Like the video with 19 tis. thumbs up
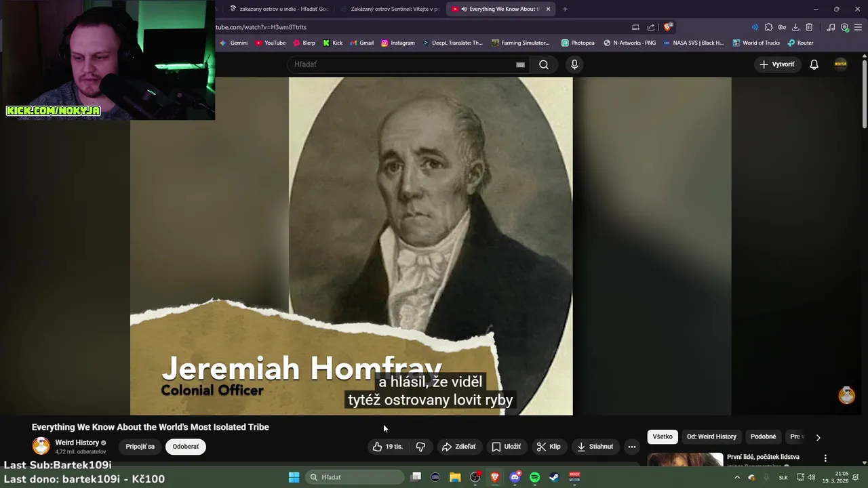The width and height of the screenshot is (868, 488). pyautogui.click(x=387, y=447)
